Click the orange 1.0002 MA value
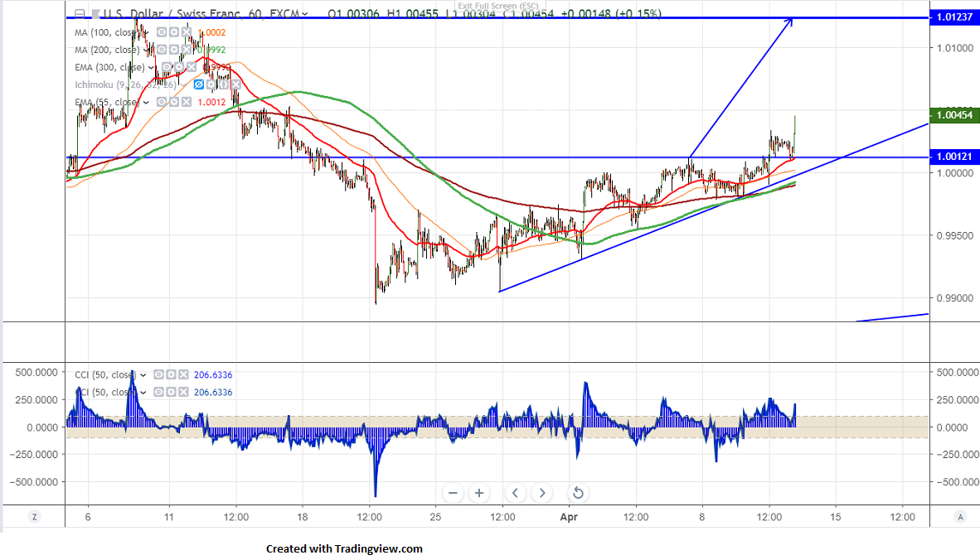This screenshot has width=980, height=560. click(212, 32)
